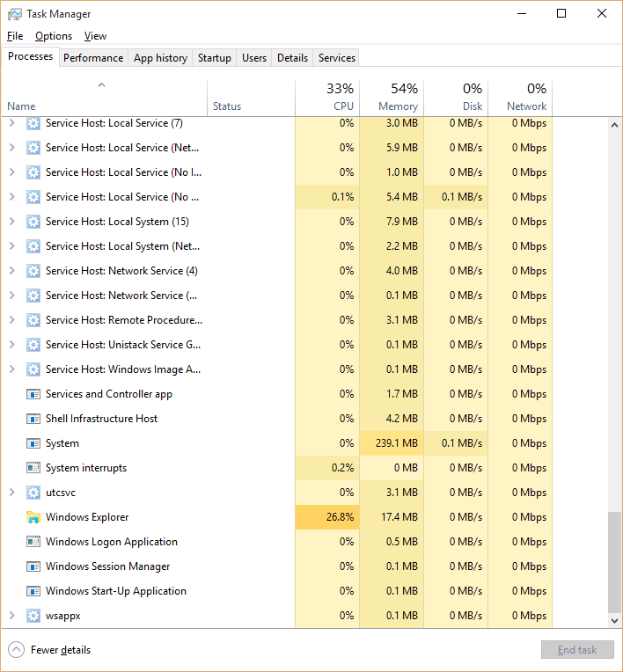The height and width of the screenshot is (672, 623).
Task: Click the Windows Explorer folder icon
Action: coord(33,517)
